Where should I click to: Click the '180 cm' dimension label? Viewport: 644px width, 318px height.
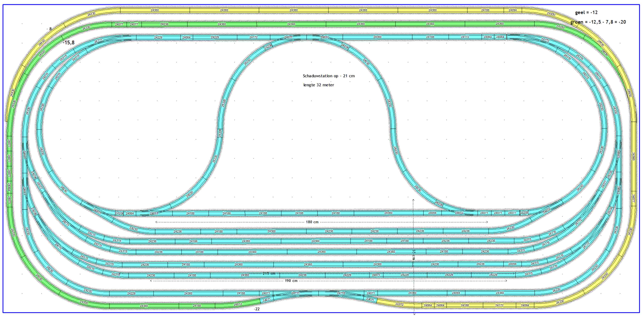[312, 222]
